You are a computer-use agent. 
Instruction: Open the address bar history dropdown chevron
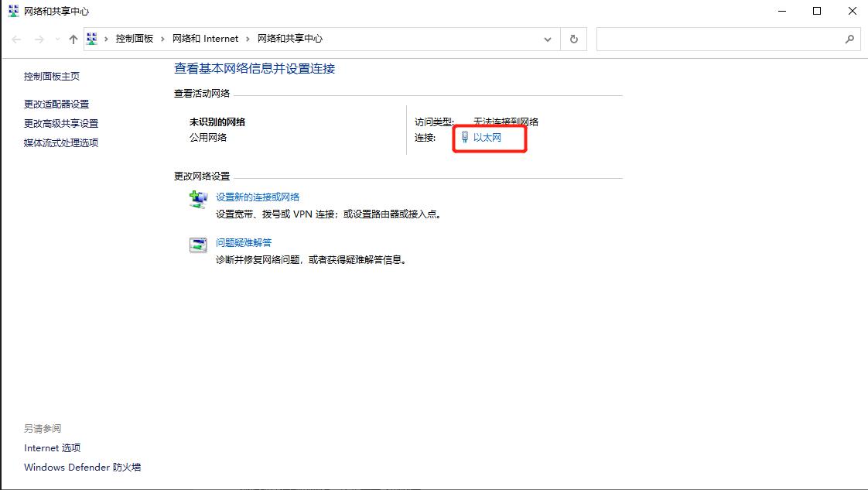click(548, 38)
